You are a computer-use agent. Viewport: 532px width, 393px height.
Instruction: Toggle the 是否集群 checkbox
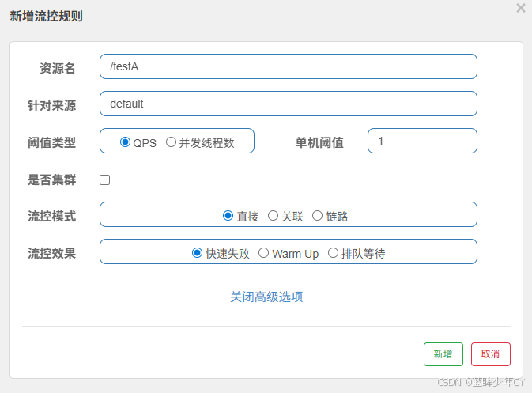(105, 179)
